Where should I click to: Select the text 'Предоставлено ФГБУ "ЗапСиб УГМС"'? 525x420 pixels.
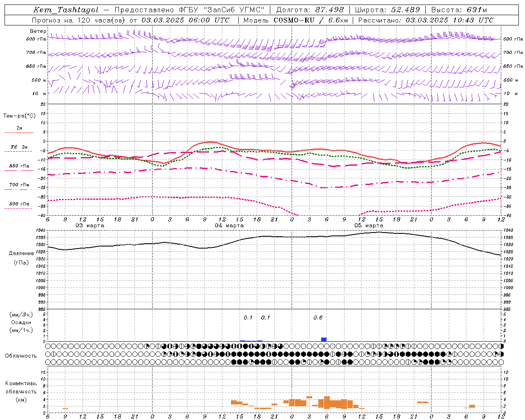[x=190, y=10]
